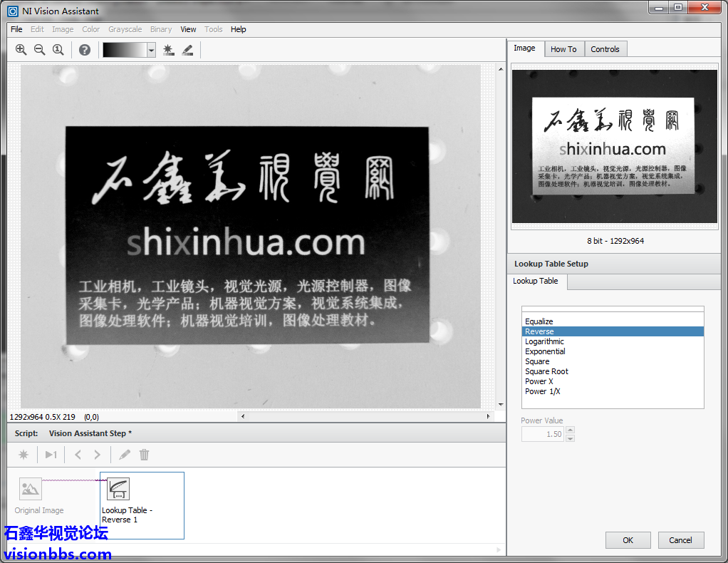The image size is (728, 563).
Task: Click the Lookup Table step icon in script
Action: tap(118, 489)
